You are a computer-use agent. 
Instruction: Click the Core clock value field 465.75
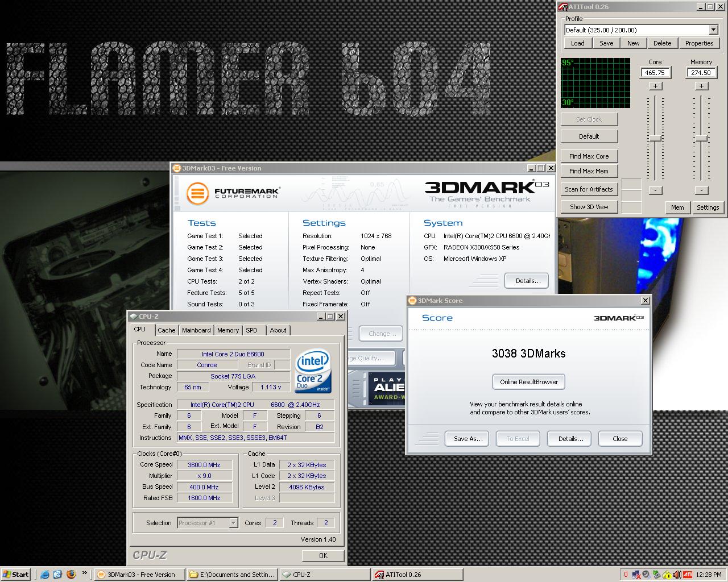point(655,73)
